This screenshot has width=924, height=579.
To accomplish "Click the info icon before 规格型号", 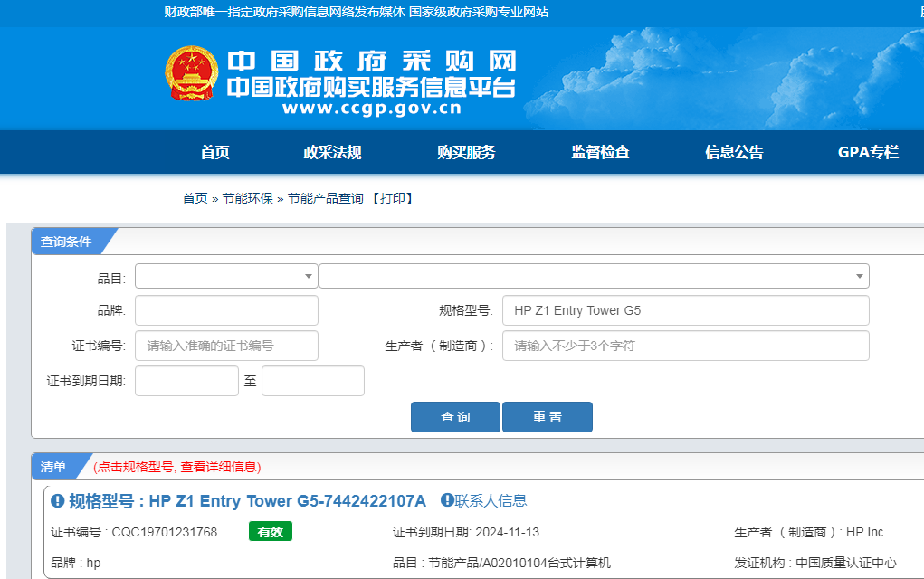I will 57,501.
